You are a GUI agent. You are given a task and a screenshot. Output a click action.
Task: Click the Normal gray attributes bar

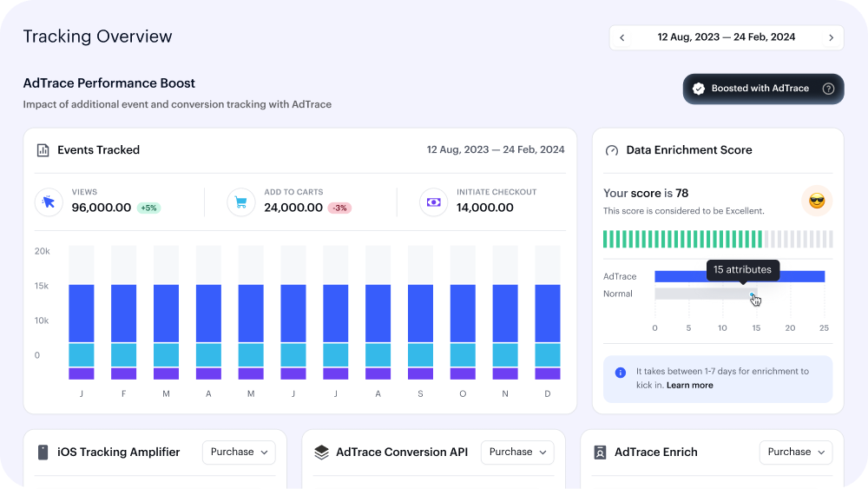[705, 294]
